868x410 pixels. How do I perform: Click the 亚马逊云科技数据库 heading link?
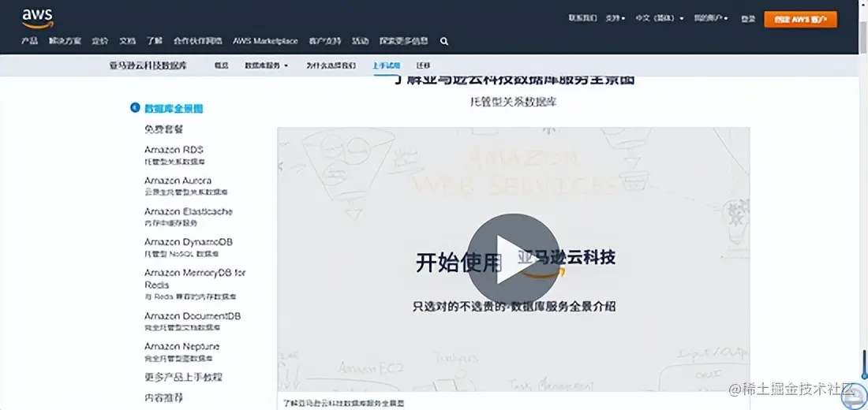(148, 65)
